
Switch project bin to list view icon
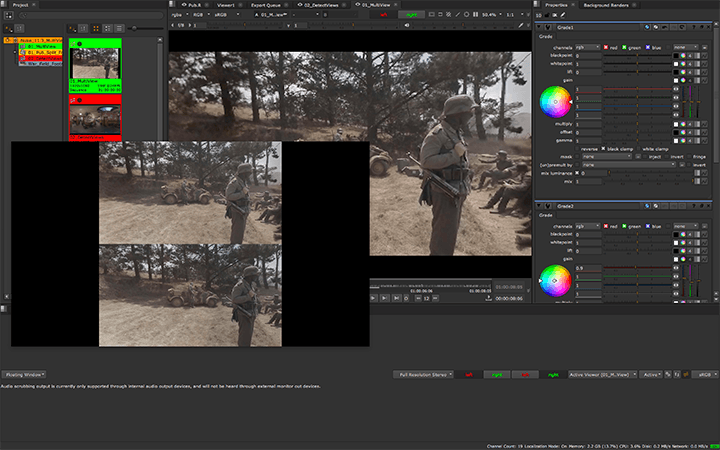click(118, 28)
